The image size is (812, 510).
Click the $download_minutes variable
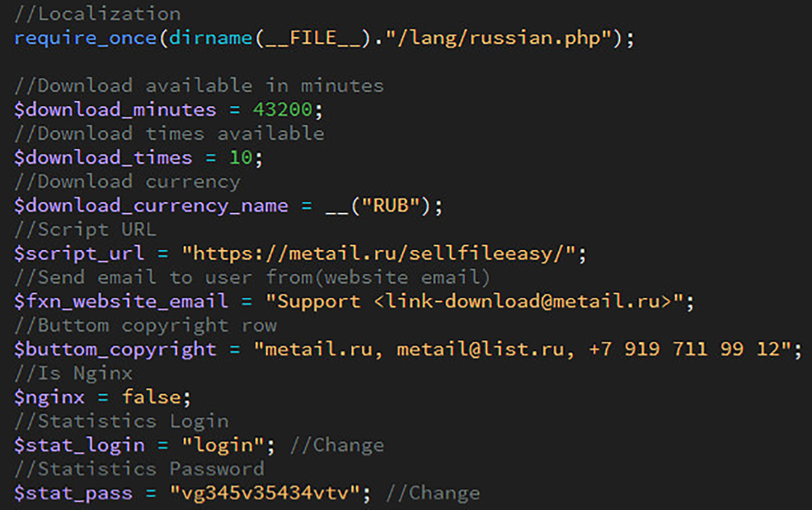click(x=115, y=110)
